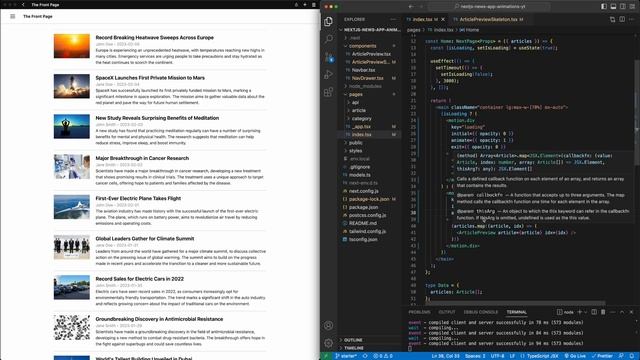Kill the terminal with the trash icon
This screenshot has width=640, height=360.
coord(603,312)
